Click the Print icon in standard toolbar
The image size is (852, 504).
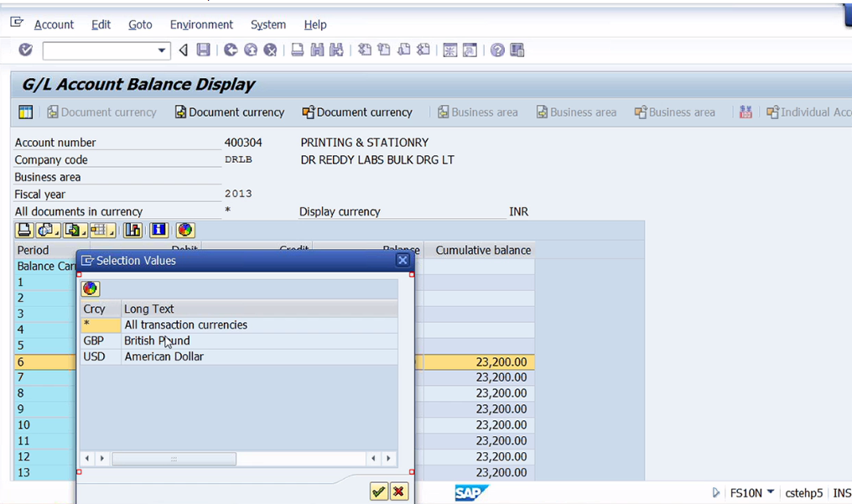pyautogui.click(x=297, y=50)
